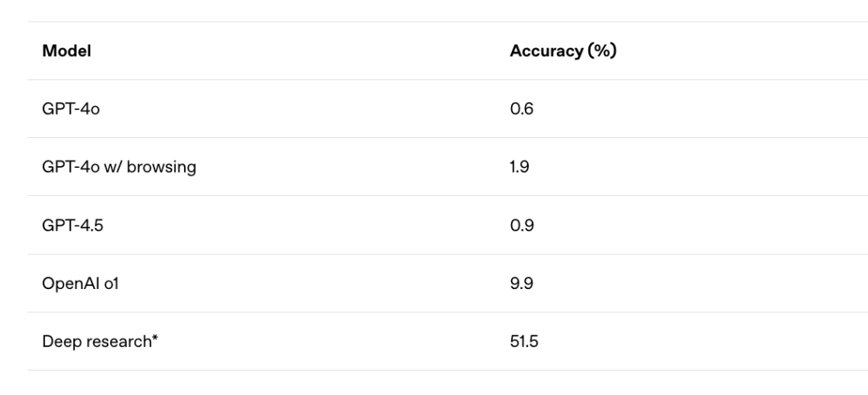Select the GPT-4o w/ browsing cell
The image size is (868, 395).
tap(119, 167)
